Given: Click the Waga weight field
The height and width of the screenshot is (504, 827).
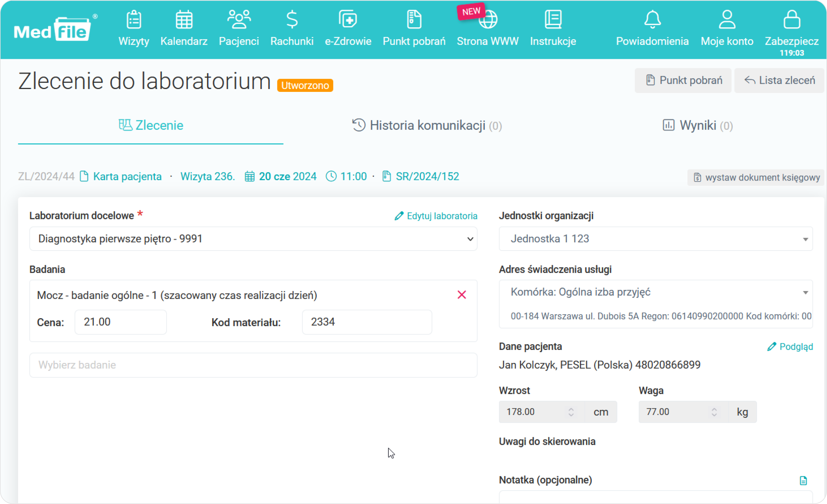Looking at the screenshot, I should point(683,412).
